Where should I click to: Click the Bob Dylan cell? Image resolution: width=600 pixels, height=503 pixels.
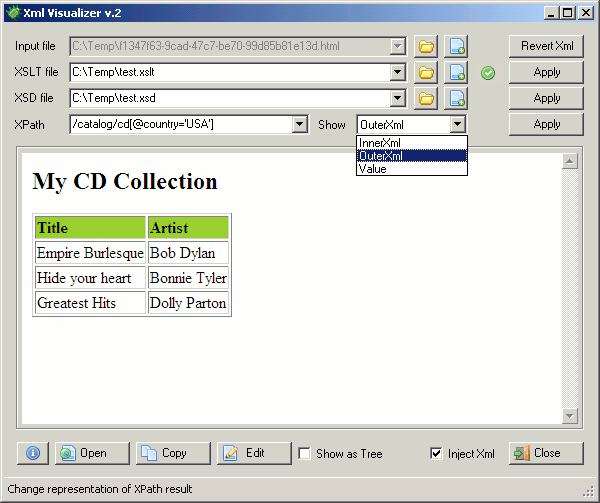click(x=188, y=252)
